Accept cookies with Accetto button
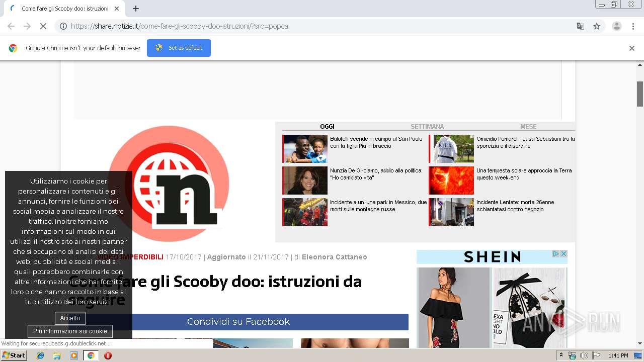Image resolution: width=644 pixels, height=362 pixels. click(x=70, y=318)
